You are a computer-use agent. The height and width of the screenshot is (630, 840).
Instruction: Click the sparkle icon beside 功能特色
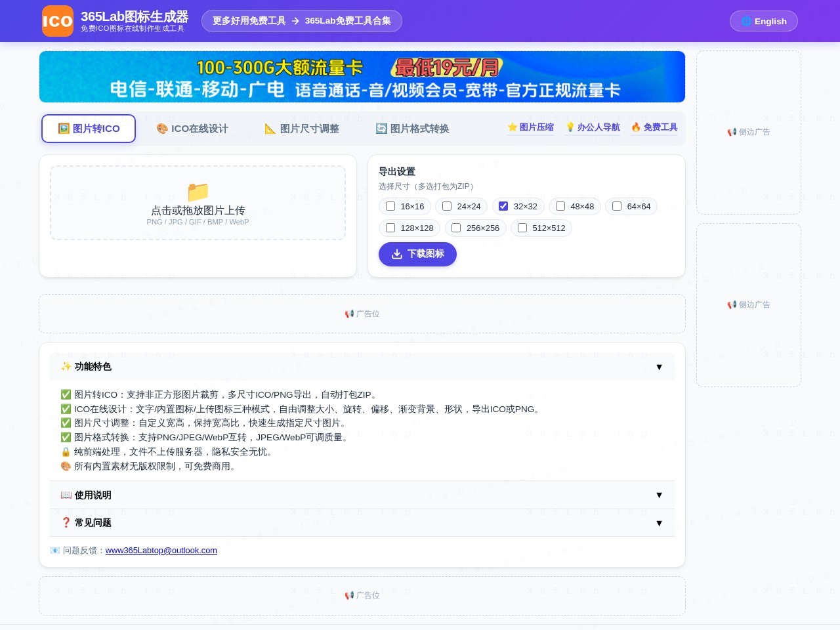(66, 366)
